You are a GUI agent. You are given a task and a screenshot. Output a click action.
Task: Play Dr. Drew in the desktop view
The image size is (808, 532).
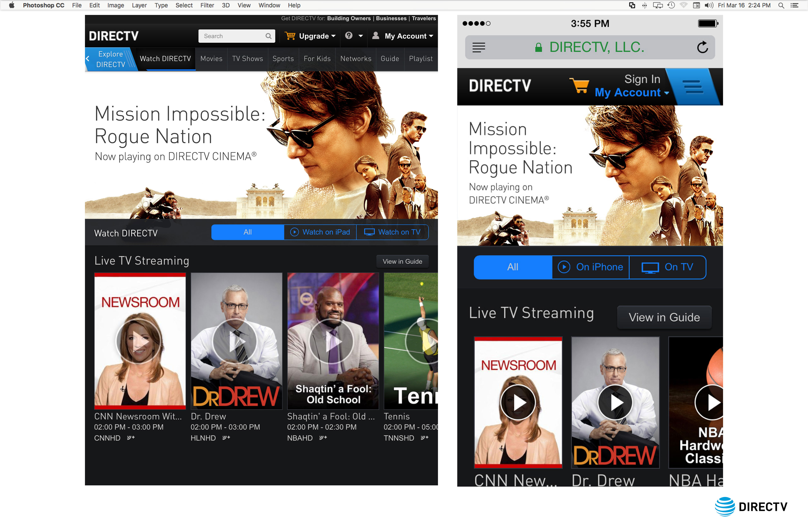click(x=236, y=341)
